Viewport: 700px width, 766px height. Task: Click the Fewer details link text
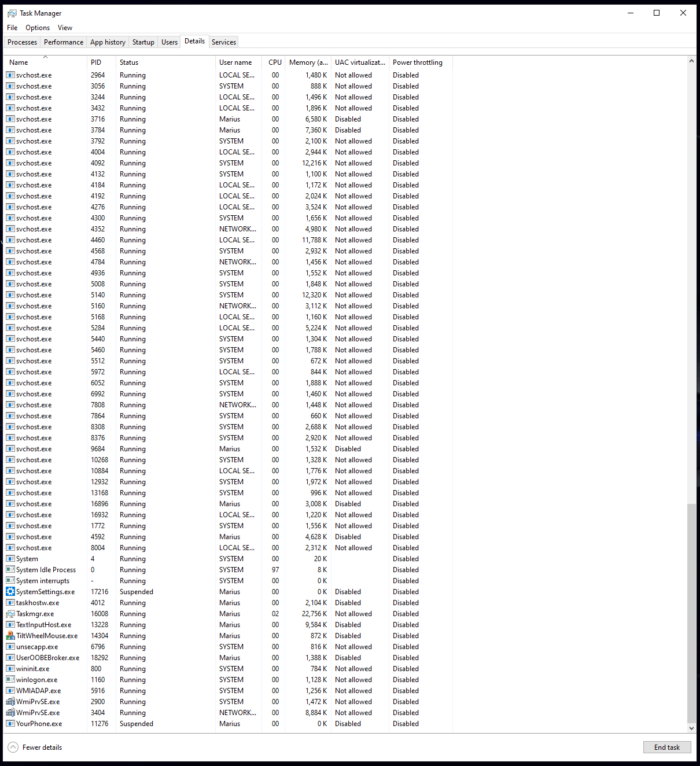pos(42,747)
